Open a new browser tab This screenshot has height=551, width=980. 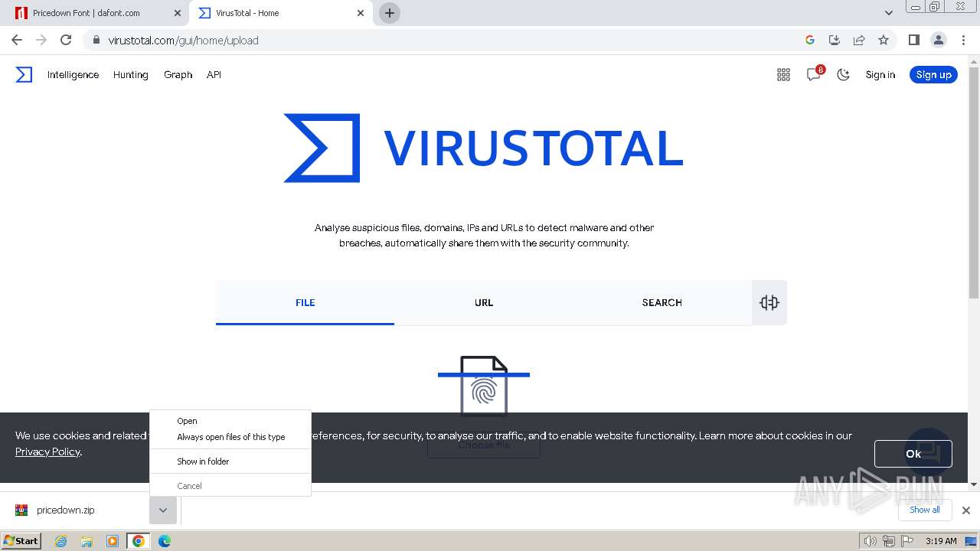pos(390,13)
